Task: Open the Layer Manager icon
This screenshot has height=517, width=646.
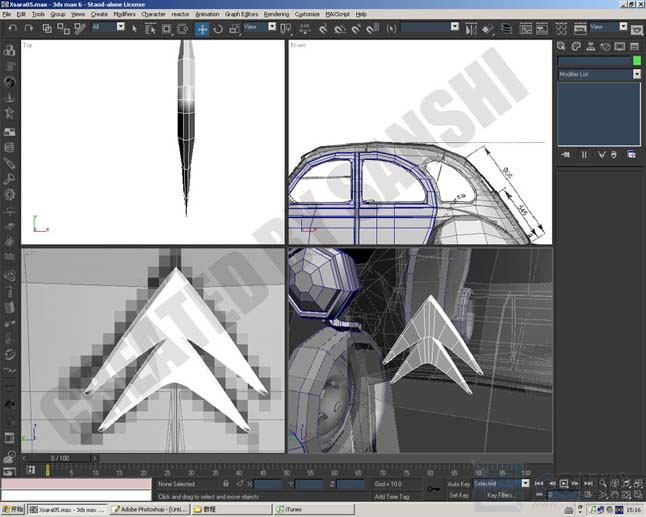Action: pyautogui.click(x=506, y=29)
